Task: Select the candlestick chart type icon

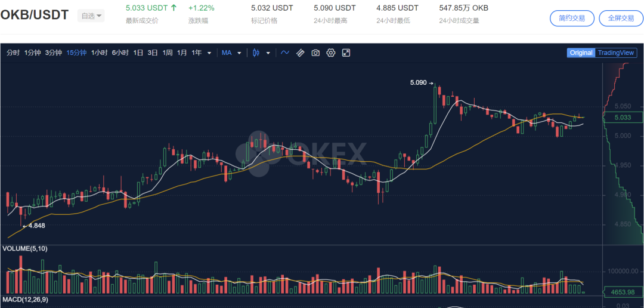Action: [x=256, y=53]
